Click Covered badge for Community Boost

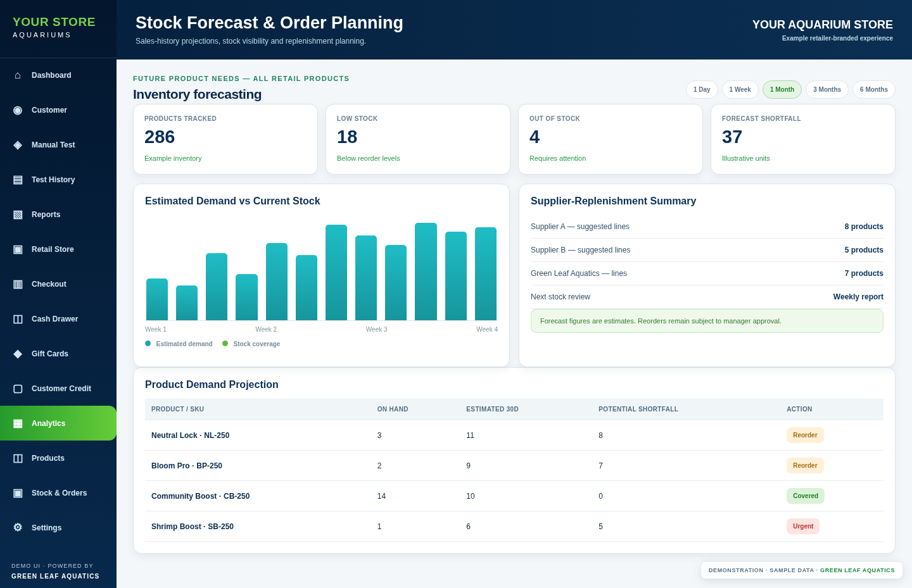tap(806, 496)
